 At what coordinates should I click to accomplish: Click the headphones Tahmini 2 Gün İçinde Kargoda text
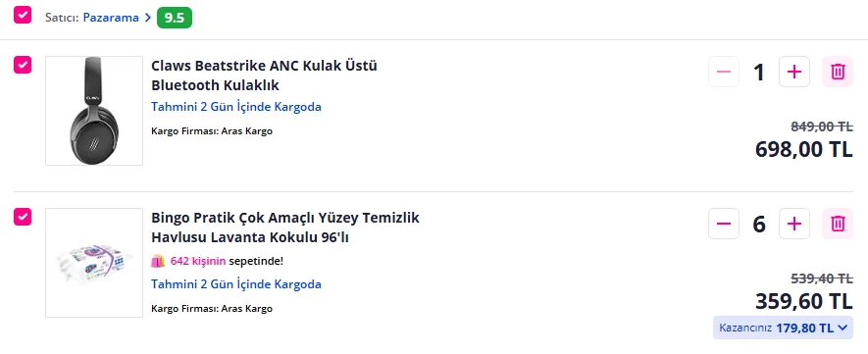236,107
